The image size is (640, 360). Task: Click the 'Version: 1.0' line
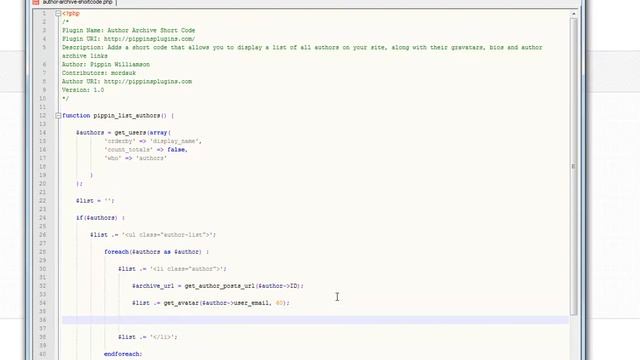(83, 90)
